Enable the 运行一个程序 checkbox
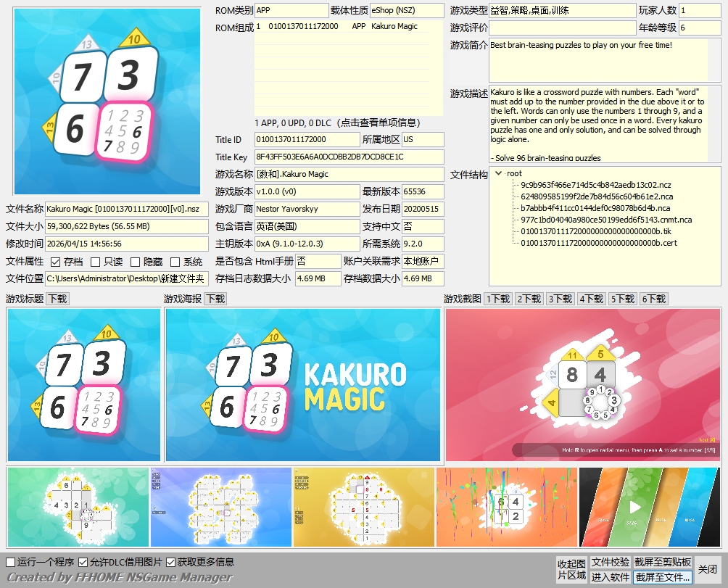Viewport: 728px width, 588px height. point(11,562)
